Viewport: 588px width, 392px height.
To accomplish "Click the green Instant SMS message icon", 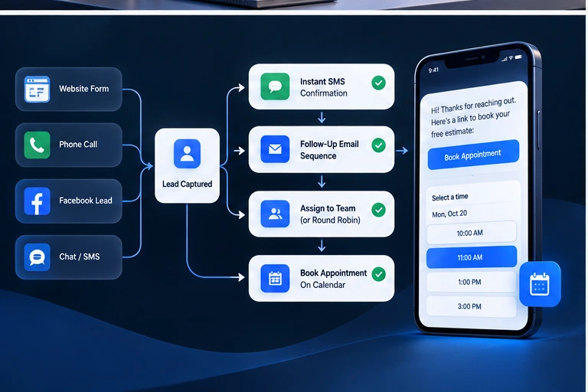I will [x=275, y=87].
